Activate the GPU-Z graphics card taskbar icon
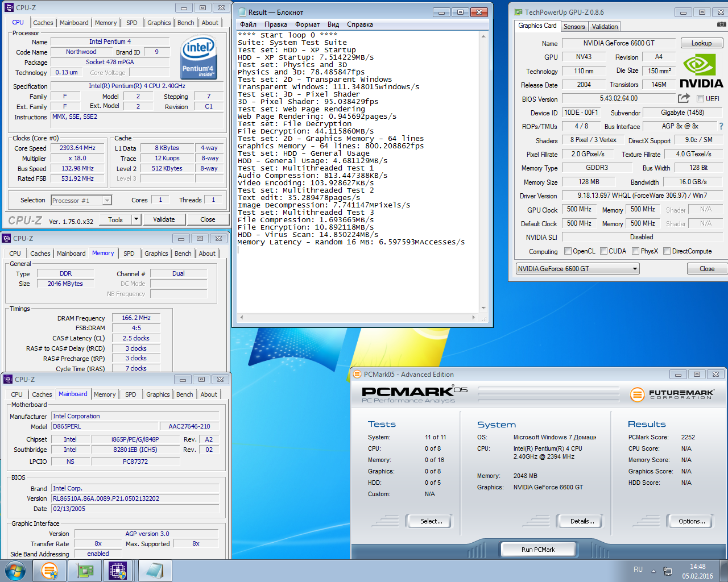 click(85, 571)
